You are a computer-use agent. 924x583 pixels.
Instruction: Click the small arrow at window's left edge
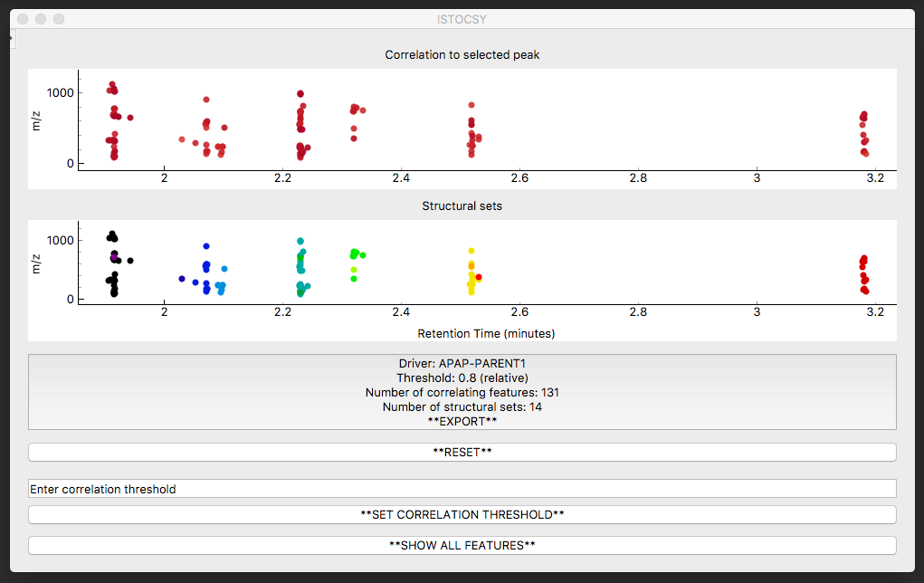coord(11,39)
